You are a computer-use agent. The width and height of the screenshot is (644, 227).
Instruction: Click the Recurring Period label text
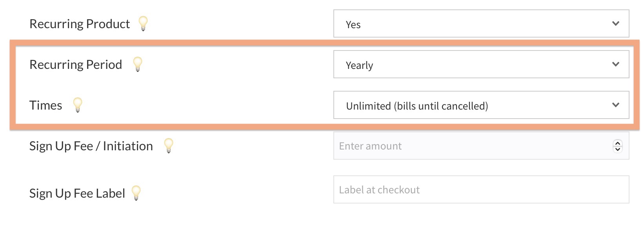click(76, 65)
